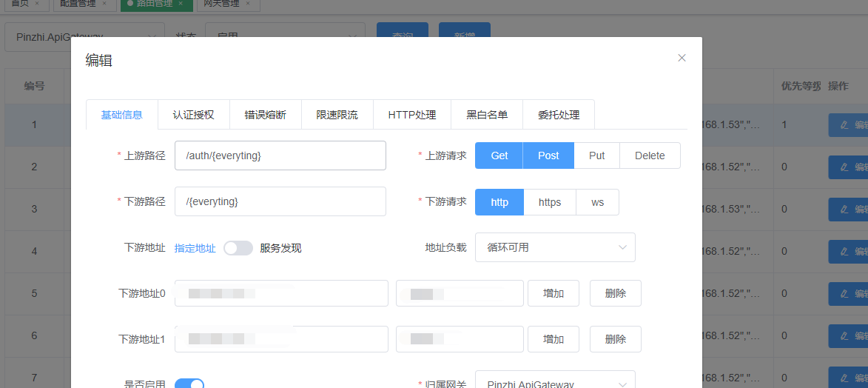Click the 下游地址1 host input field
The width and height of the screenshot is (868, 388).
[281, 339]
